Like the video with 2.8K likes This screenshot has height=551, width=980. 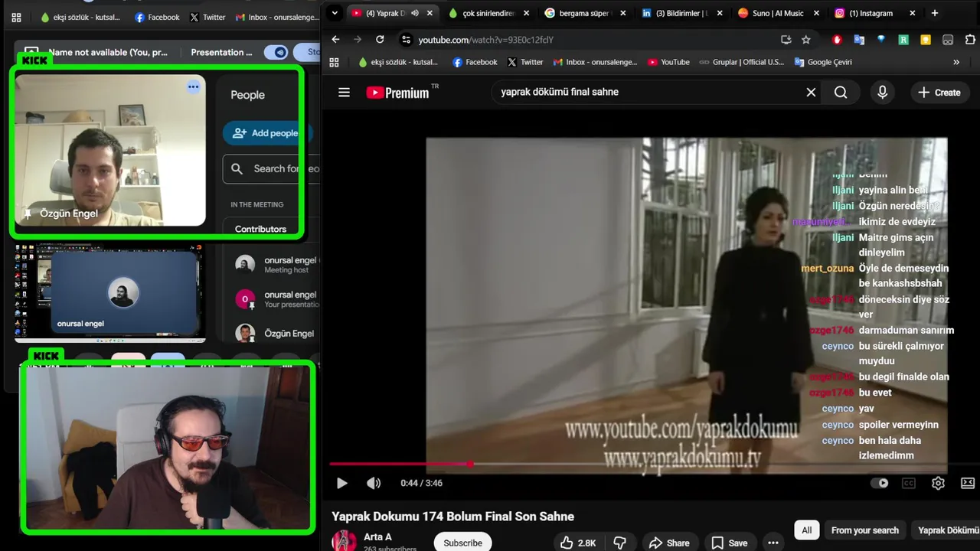point(578,543)
